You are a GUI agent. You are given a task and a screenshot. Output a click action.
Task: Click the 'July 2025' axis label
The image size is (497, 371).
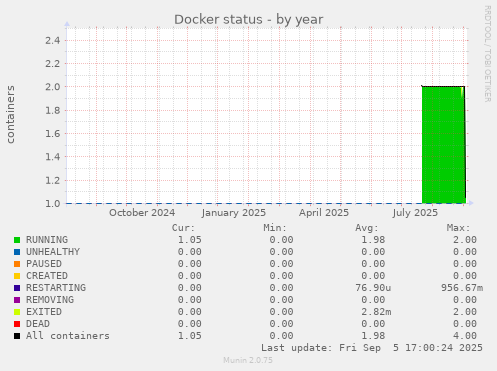click(415, 213)
